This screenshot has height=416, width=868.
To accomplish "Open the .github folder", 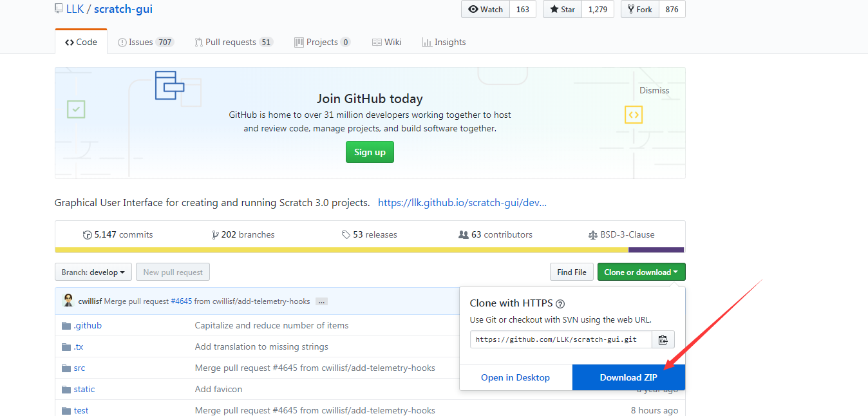I will point(88,325).
